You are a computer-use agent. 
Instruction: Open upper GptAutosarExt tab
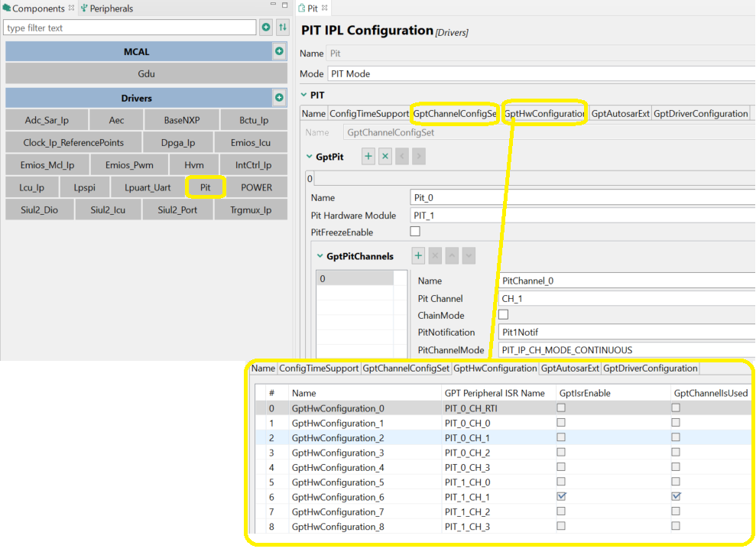[621, 114]
